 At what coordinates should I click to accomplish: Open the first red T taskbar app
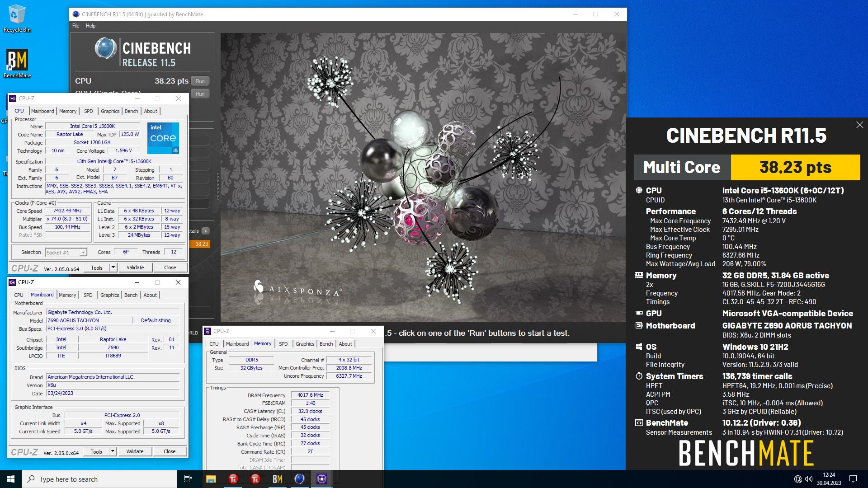(233, 479)
